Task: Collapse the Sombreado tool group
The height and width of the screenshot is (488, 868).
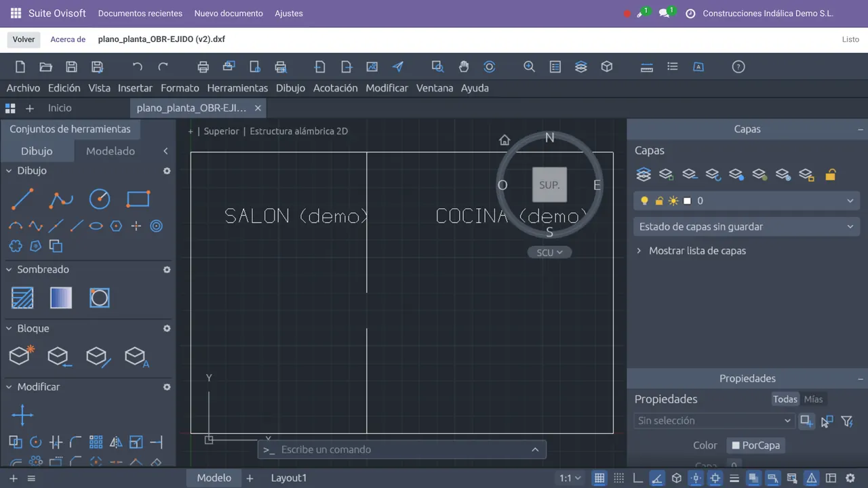Action: click(9, 270)
